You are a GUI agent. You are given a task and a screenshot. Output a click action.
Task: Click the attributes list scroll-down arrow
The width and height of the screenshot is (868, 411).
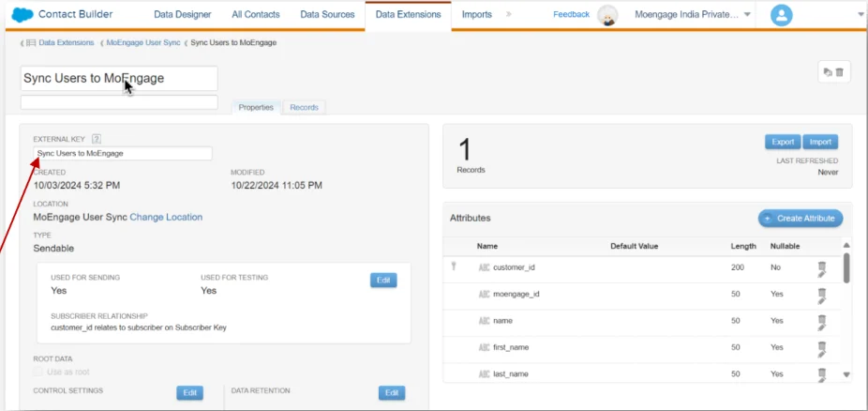(x=846, y=374)
